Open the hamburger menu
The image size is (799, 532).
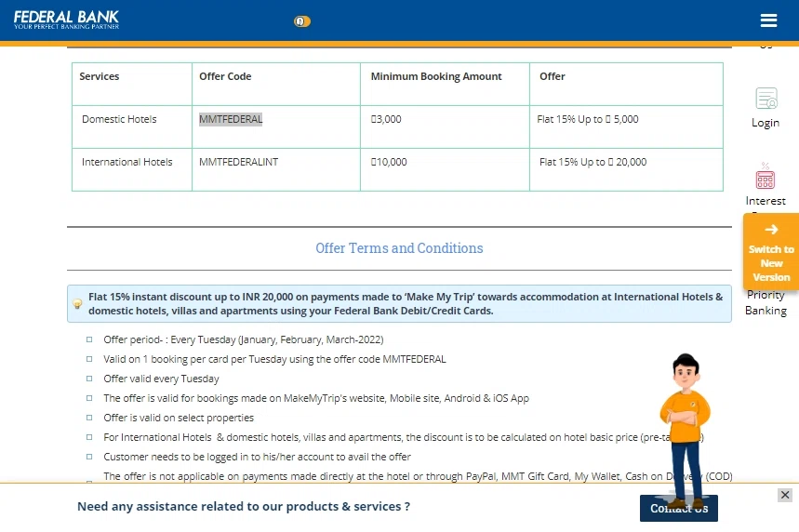(x=768, y=20)
